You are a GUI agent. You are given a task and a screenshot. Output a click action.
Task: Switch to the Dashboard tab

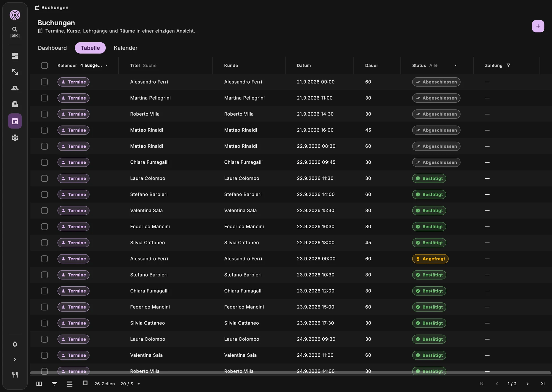click(x=52, y=48)
